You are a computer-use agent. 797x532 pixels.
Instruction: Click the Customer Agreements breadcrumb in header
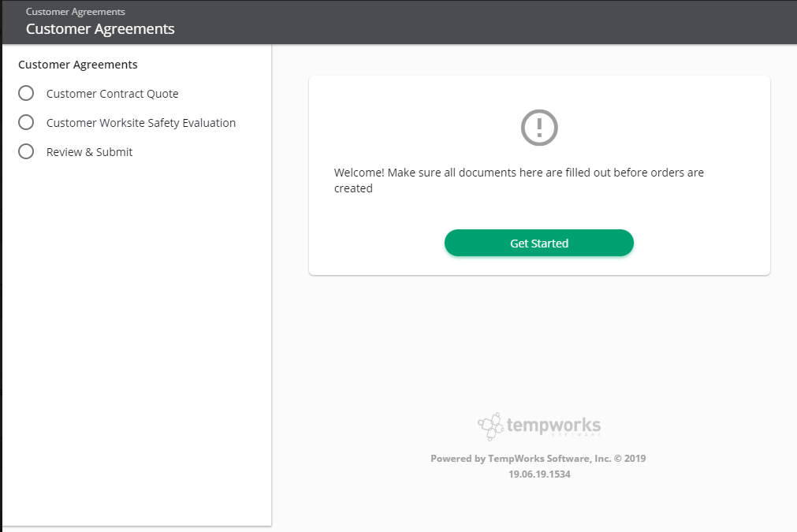(x=75, y=12)
